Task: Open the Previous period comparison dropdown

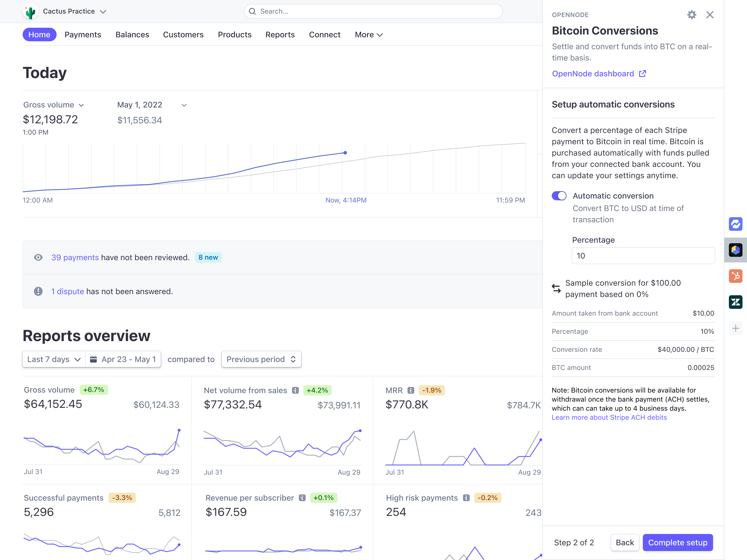Action: click(261, 359)
